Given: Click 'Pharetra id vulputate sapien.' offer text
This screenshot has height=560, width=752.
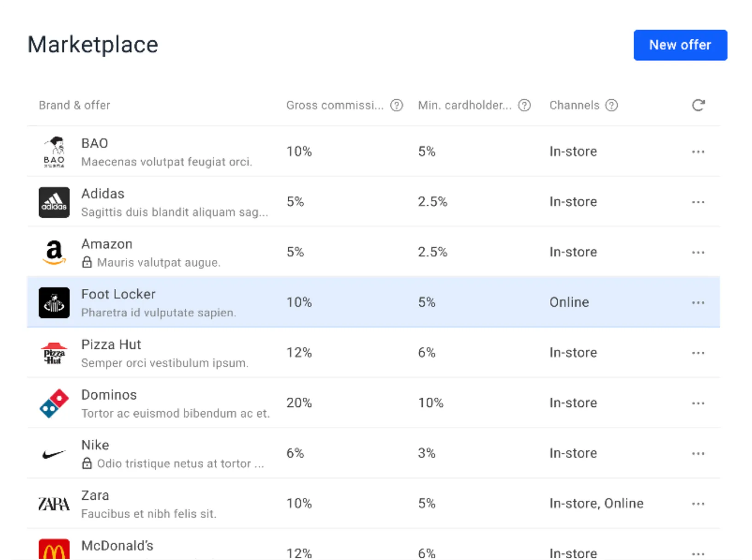Looking at the screenshot, I should tap(159, 313).
